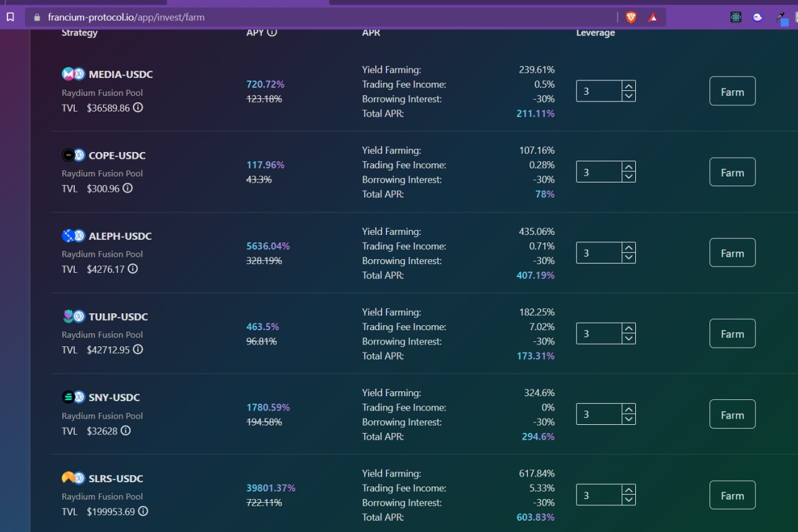Increase leverage for ALEPH-USDC with the up arrow
Screen dimensions: 798x532
point(628,248)
